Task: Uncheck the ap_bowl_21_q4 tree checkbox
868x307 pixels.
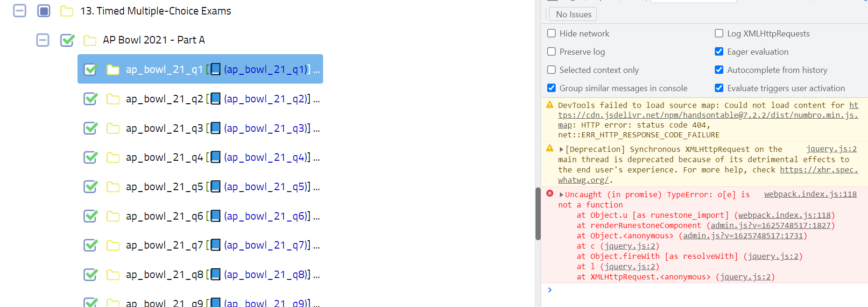Action: pyautogui.click(x=91, y=157)
